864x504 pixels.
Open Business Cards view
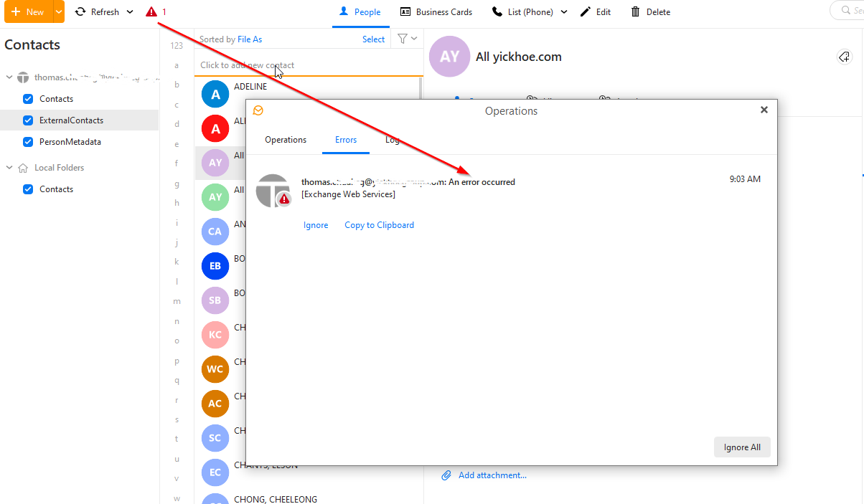point(436,12)
